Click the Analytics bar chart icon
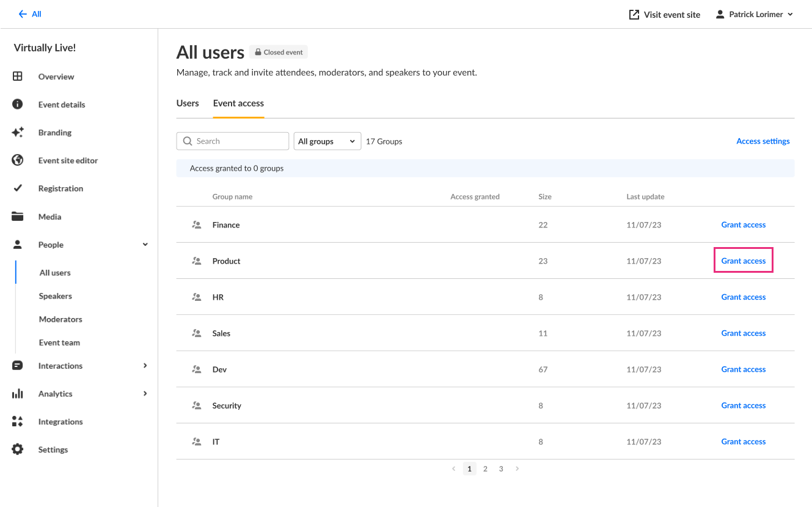This screenshot has width=812, height=507. [x=18, y=394]
